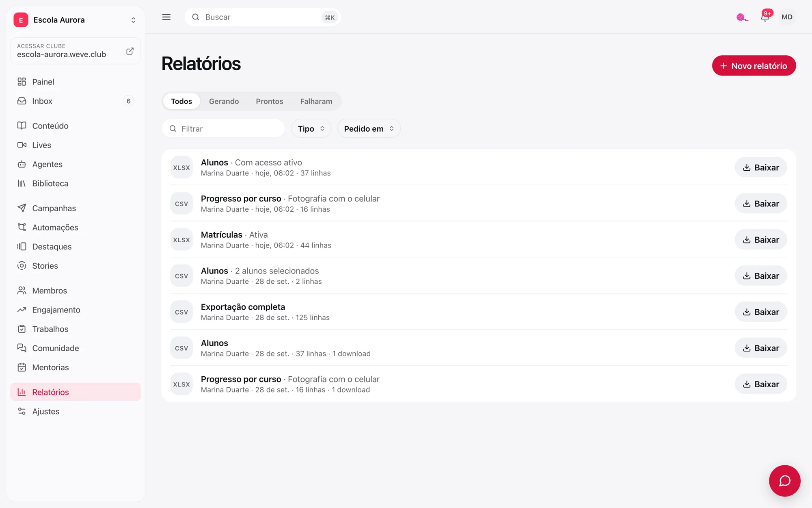Open Lives section
The height and width of the screenshot is (508, 812).
pos(76,145)
